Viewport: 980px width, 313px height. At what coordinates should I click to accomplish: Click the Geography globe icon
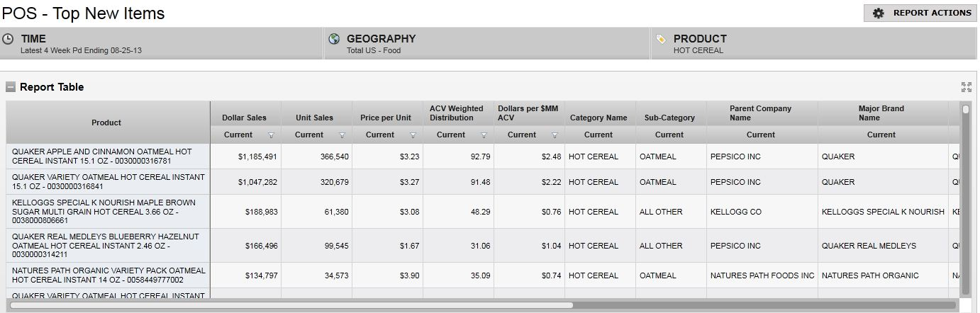pyautogui.click(x=335, y=39)
